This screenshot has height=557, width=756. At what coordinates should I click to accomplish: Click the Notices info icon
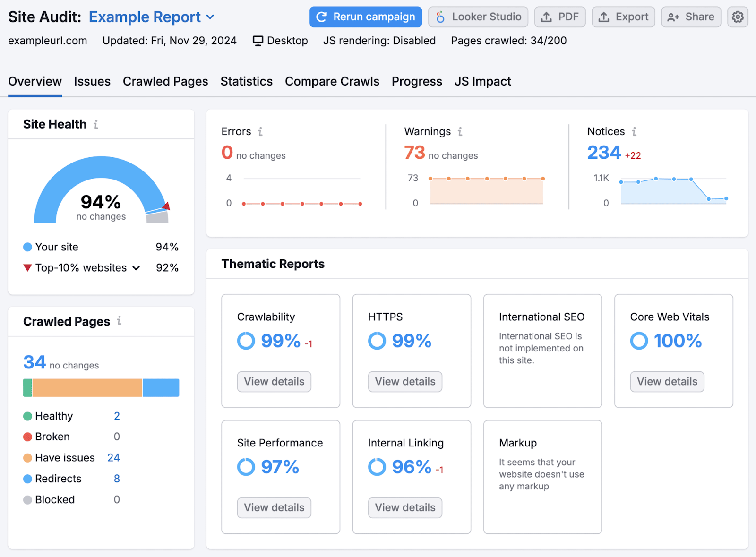coord(635,131)
